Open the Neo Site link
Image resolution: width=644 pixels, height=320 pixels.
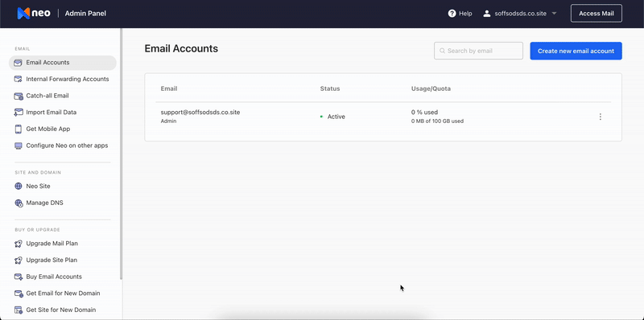pos(38,187)
